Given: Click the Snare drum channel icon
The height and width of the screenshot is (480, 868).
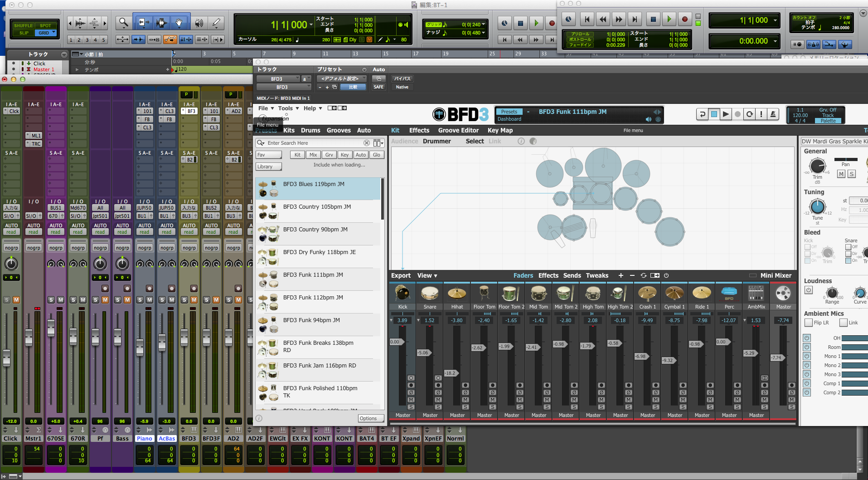Looking at the screenshot, I should 430,293.
